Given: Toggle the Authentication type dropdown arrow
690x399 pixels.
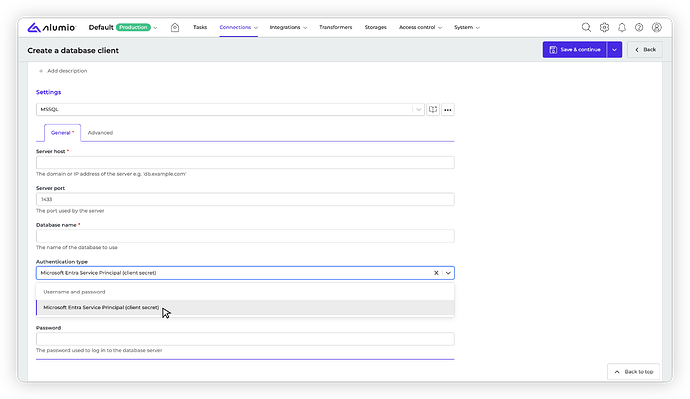Looking at the screenshot, I should [x=448, y=273].
